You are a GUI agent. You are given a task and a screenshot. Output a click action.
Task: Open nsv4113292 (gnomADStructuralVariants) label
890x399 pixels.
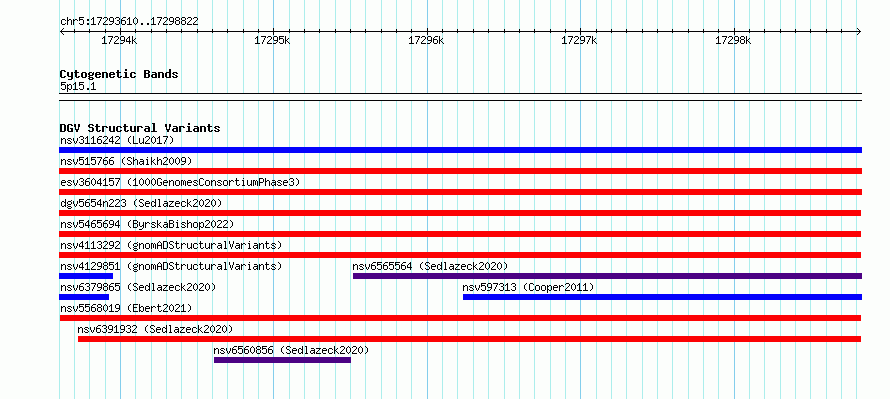pos(171,245)
